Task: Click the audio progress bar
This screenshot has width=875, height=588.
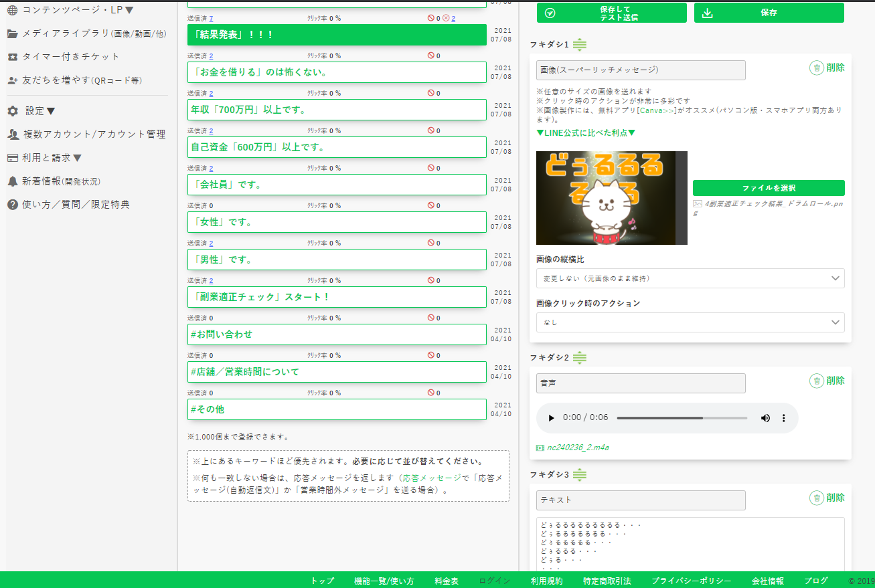Action: [682, 418]
